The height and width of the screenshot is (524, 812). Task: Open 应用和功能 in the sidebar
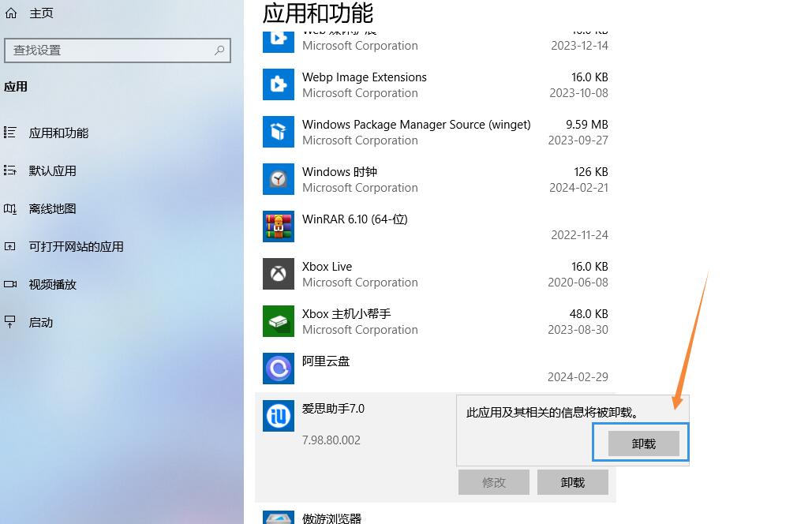(58, 133)
